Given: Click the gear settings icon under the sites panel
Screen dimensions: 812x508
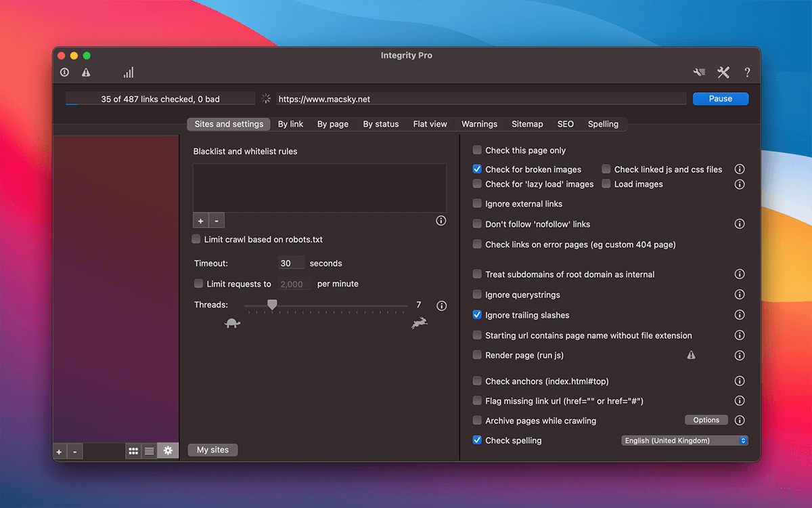Looking at the screenshot, I should (168, 451).
